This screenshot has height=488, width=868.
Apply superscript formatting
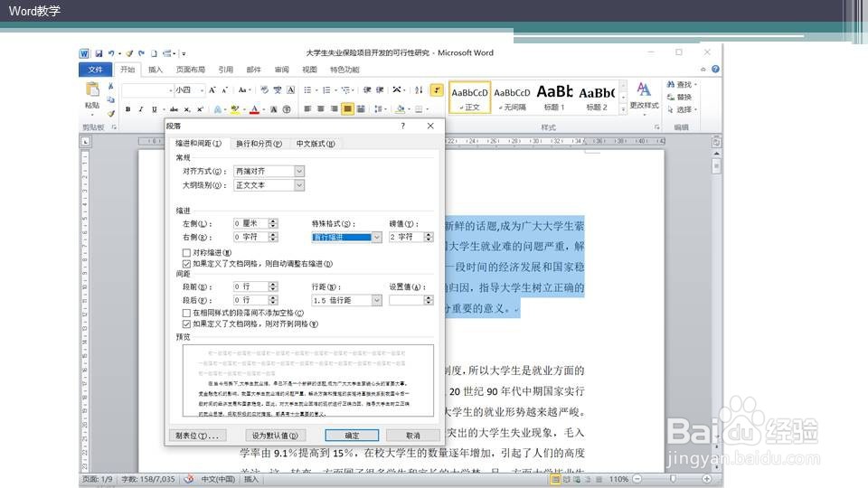pos(200,109)
